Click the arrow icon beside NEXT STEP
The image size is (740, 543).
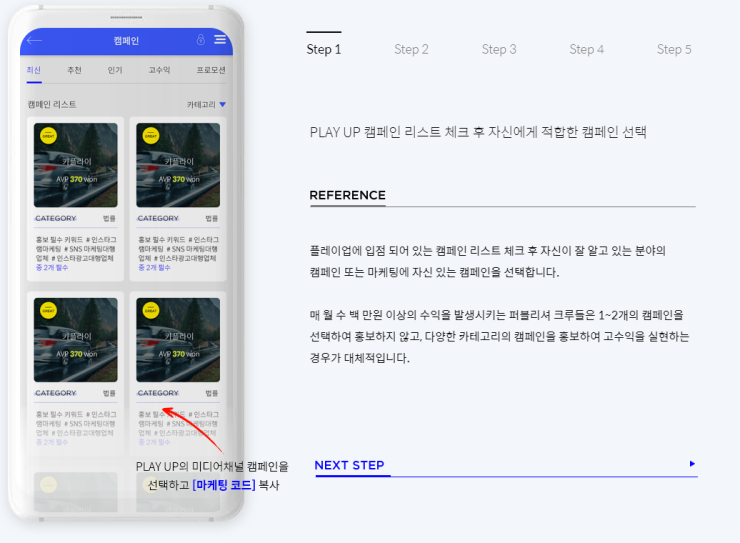click(x=692, y=464)
